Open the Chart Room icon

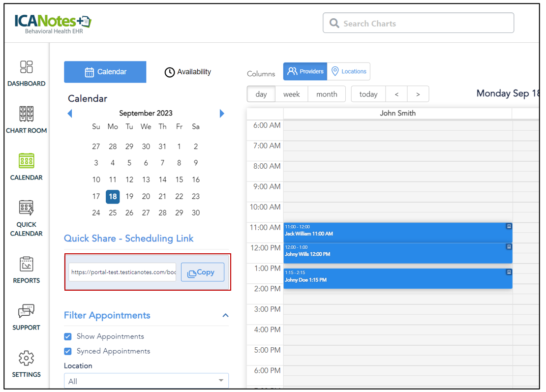point(26,114)
